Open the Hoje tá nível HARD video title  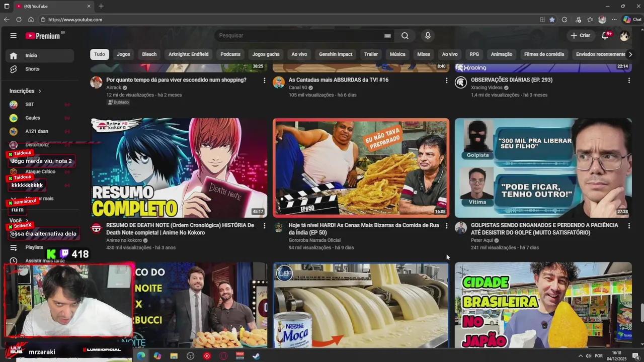click(x=364, y=229)
